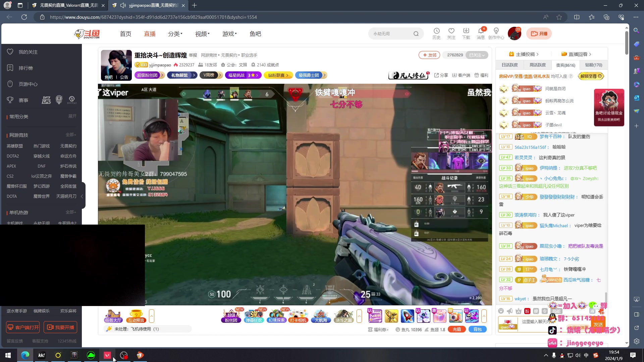Open the 任务大厅 icon below the video
644x362 pixels.
click(113, 316)
